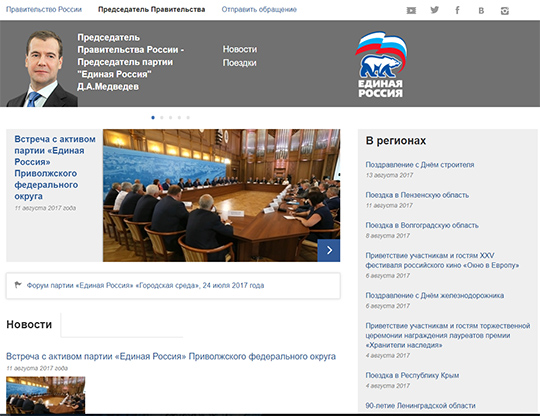
Task: Open Форум партии «Городская среда» link
Action: click(145, 285)
